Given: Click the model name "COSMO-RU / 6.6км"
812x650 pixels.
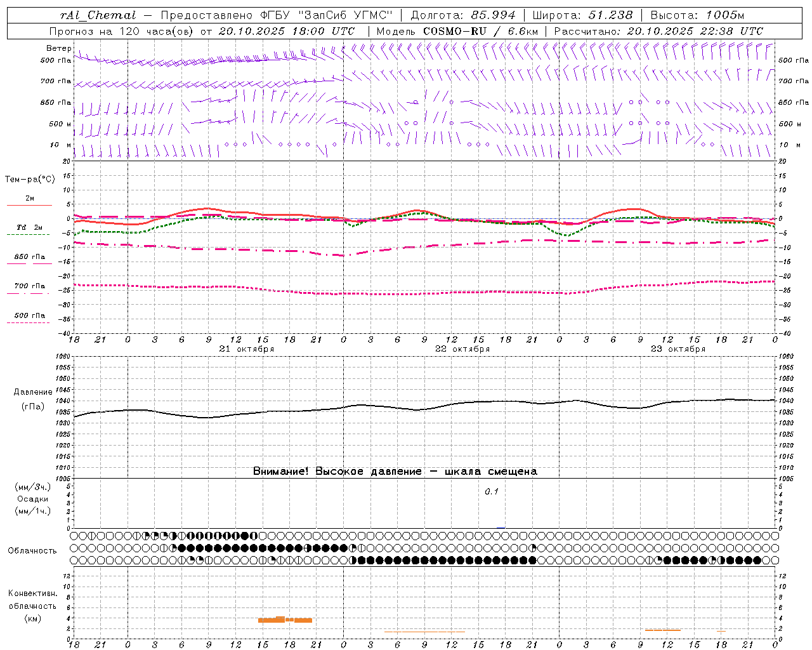Looking at the screenshot, I should point(481,31).
